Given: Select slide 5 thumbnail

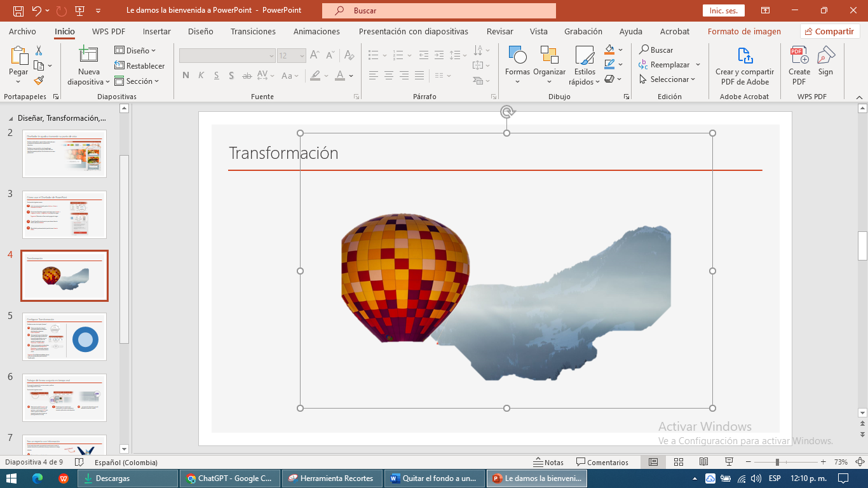Looking at the screenshot, I should [x=64, y=337].
